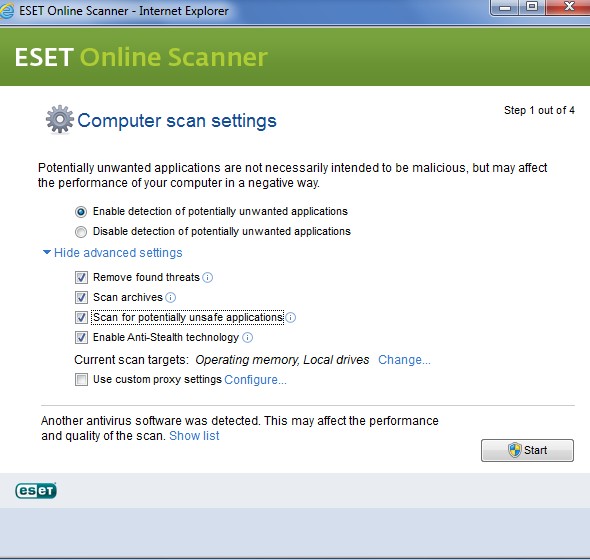This screenshot has height=560, width=590.
Task: Open the Configure proxy settings link
Action: pos(255,380)
